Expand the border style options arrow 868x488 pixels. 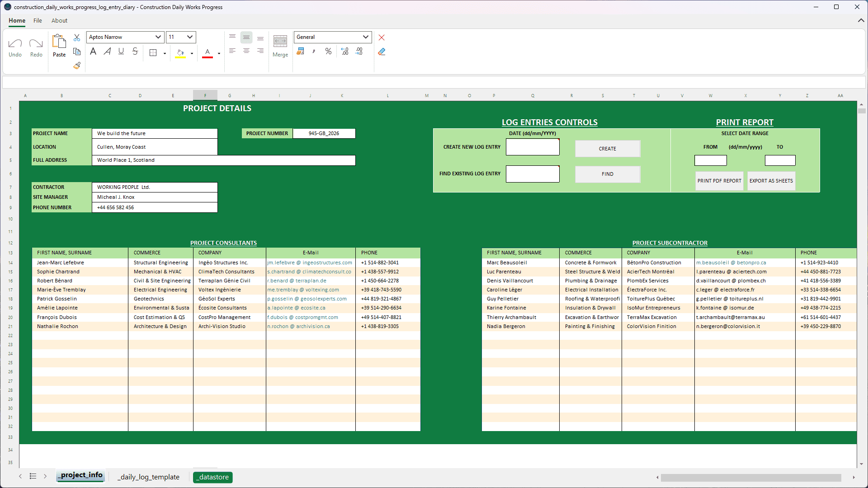coord(164,53)
